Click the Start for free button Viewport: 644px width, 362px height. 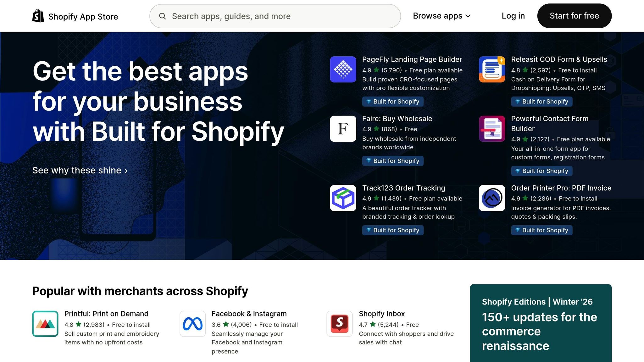point(574,16)
